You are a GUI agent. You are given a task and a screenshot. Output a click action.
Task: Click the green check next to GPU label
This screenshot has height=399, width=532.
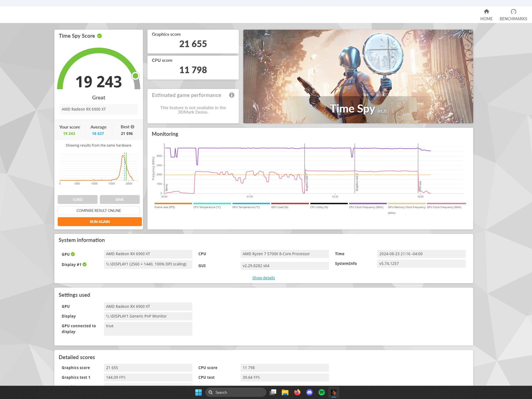(73, 254)
